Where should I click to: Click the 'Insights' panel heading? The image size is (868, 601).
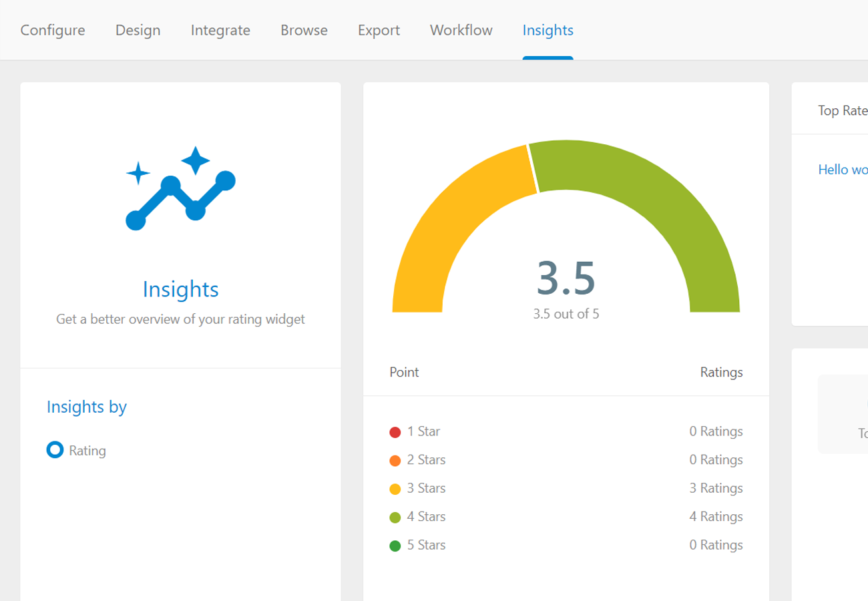coord(181,289)
